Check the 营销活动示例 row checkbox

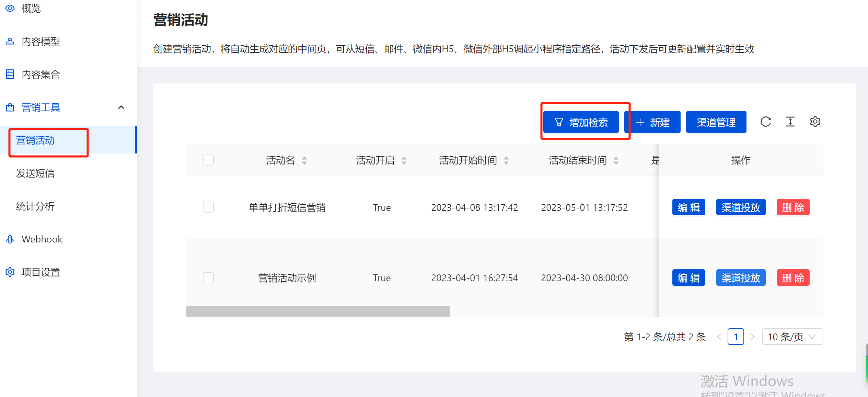tap(208, 277)
